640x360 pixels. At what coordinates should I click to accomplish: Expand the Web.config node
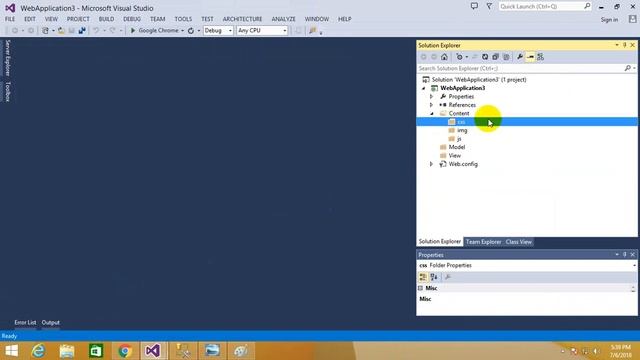coord(431,164)
